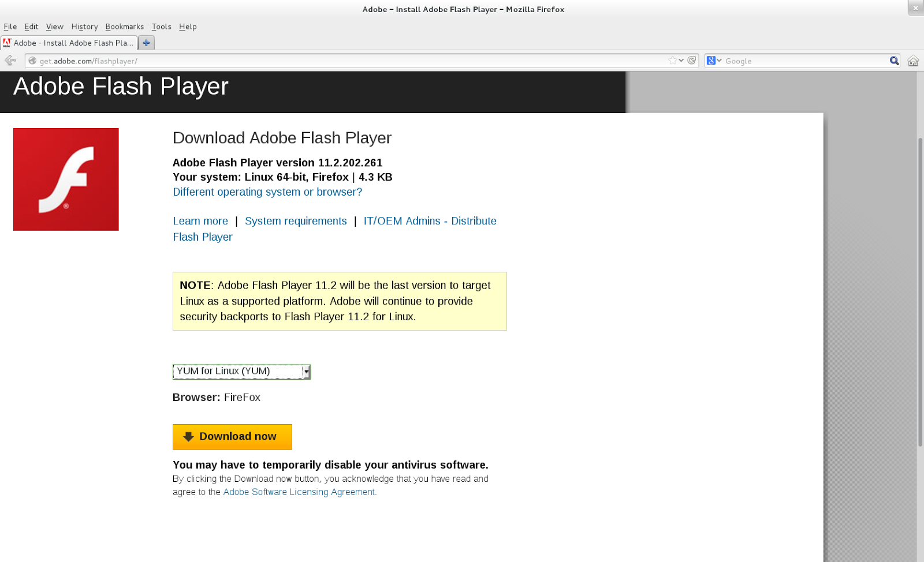This screenshot has width=924, height=562.
Task: Click the vertical page scrollbar
Action: (x=920, y=292)
